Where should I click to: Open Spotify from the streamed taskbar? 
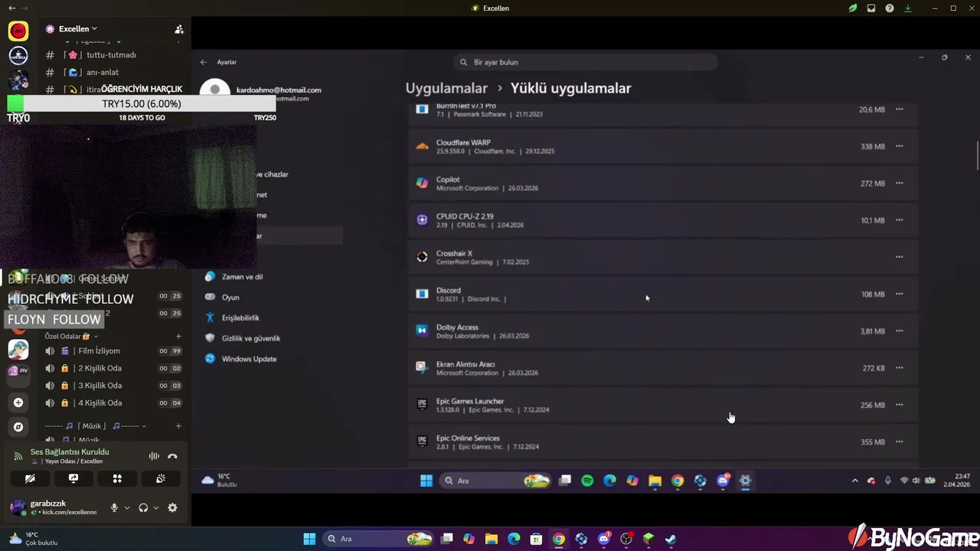point(587,481)
